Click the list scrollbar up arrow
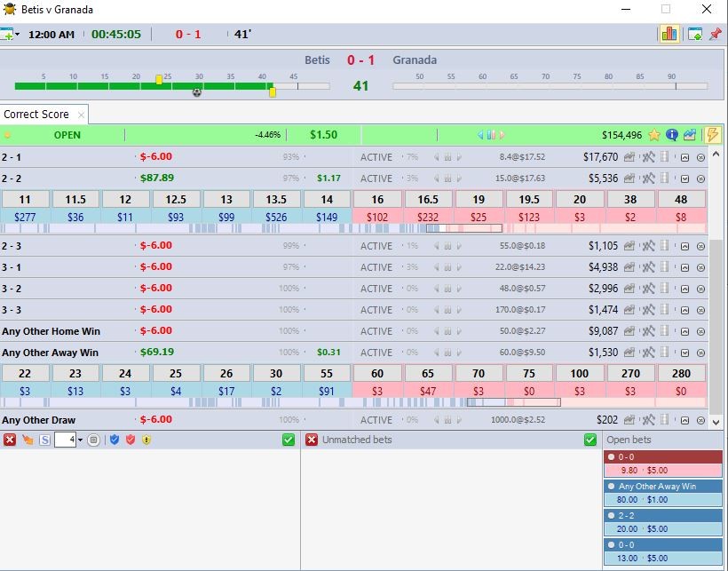 (x=716, y=154)
